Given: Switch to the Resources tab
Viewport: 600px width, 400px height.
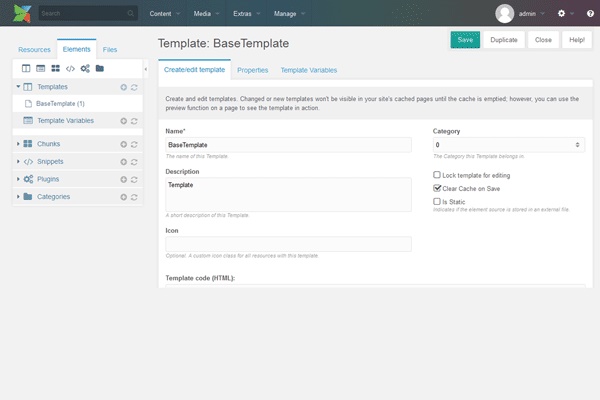Looking at the screenshot, I should pos(34,50).
